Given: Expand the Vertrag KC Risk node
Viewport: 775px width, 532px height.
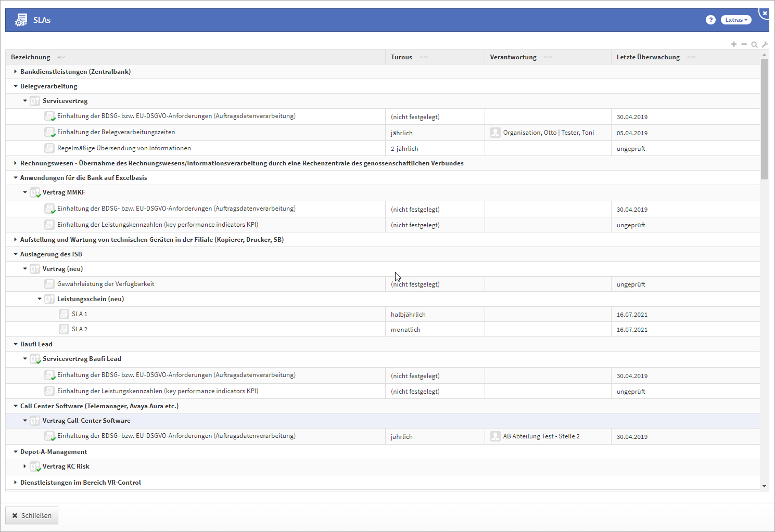Looking at the screenshot, I should (25, 466).
